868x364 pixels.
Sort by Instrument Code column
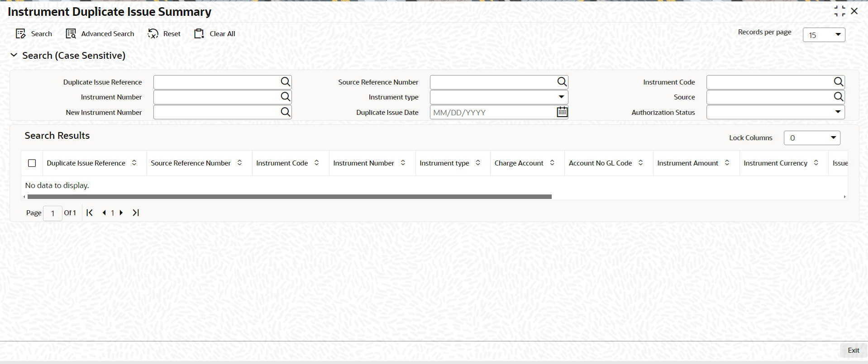tap(316, 163)
